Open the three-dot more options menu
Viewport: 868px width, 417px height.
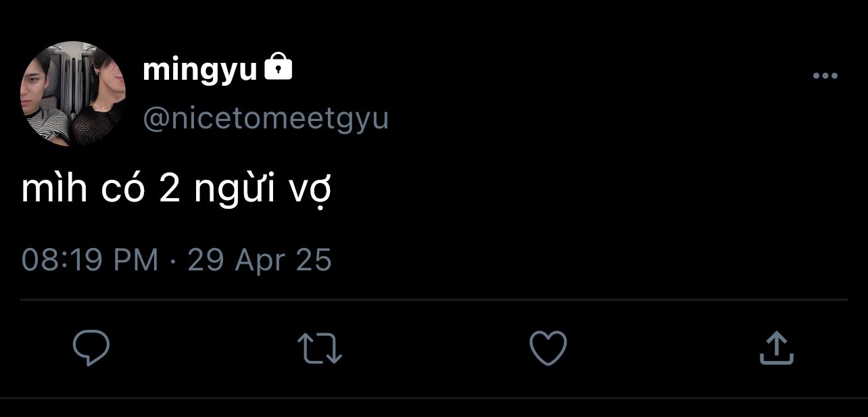[825, 76]
